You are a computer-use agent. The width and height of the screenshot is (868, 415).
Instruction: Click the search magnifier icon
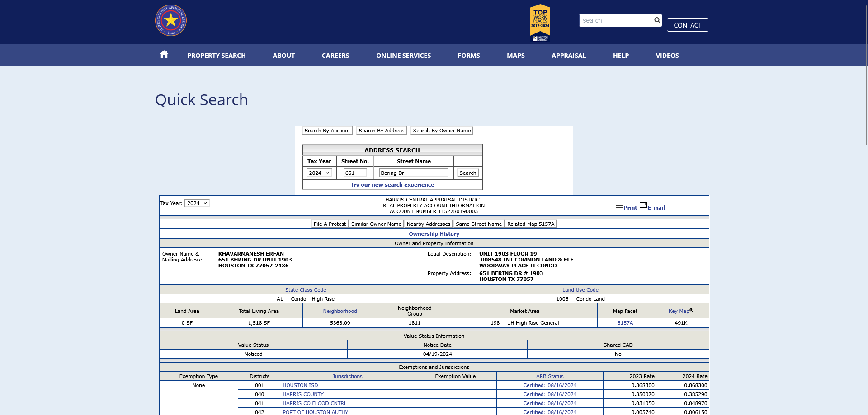[x=657, y=20]
